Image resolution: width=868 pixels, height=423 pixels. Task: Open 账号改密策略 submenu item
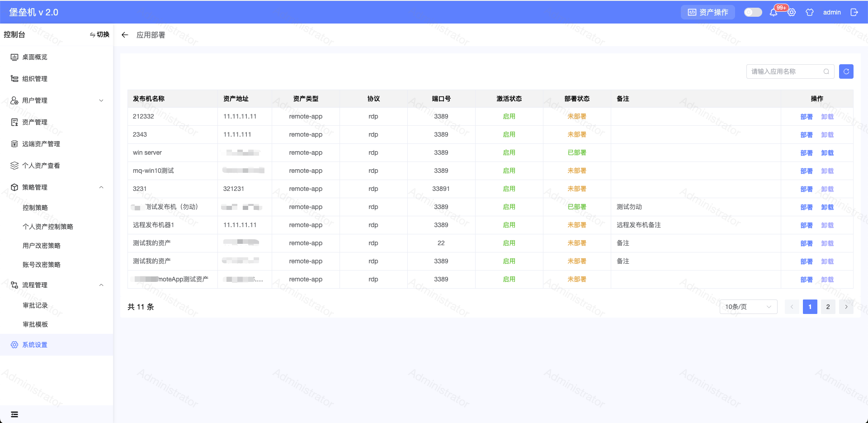point(42,265)
